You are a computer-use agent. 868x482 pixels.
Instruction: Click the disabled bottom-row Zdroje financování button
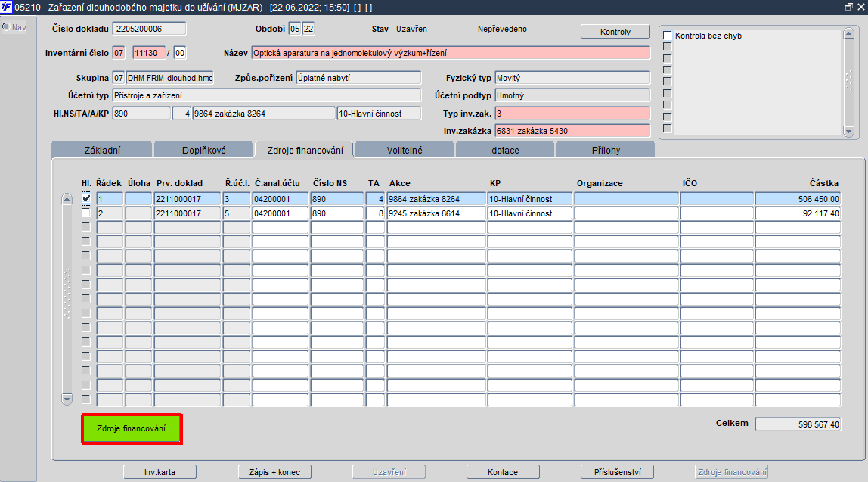[x=732, y=472]
